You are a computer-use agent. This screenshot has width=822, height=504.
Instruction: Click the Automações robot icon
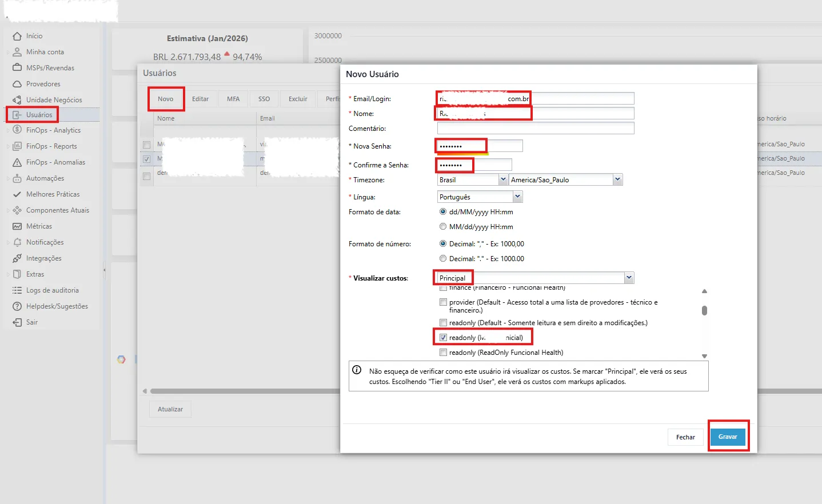17,178
